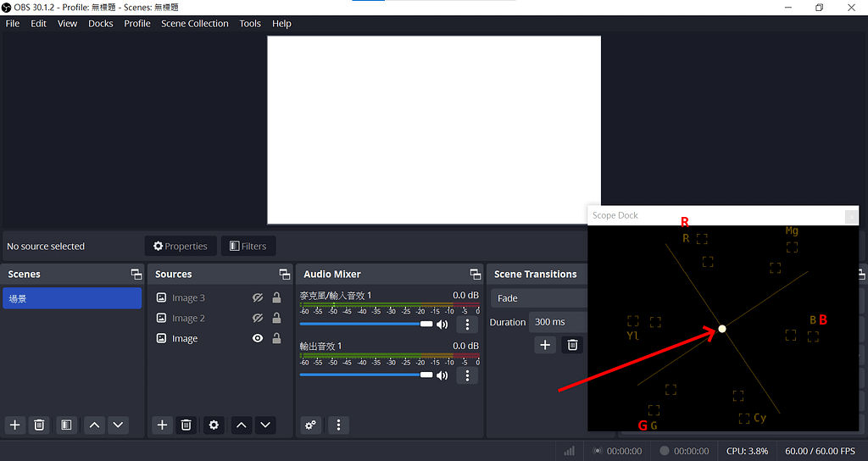Remove the selected scene with trash icon
Image resolution: width=868 pixels, height=461 pixels.
coord(39,425)
